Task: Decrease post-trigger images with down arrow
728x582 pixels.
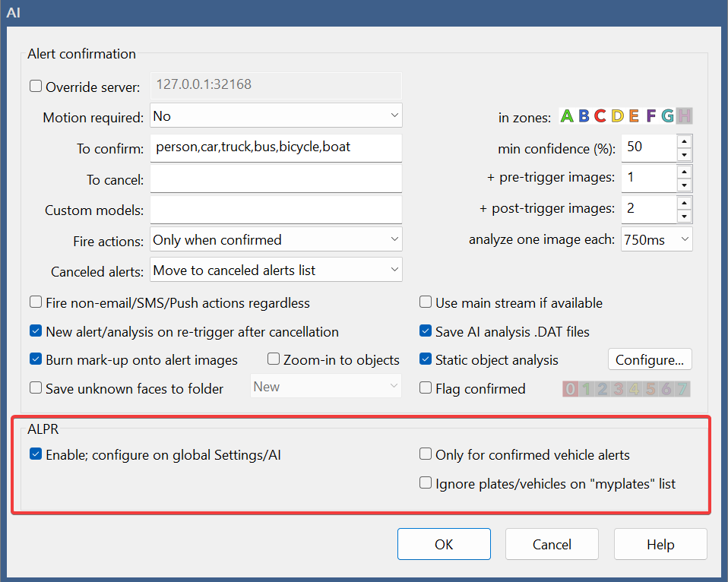Action: pos(685,217)
